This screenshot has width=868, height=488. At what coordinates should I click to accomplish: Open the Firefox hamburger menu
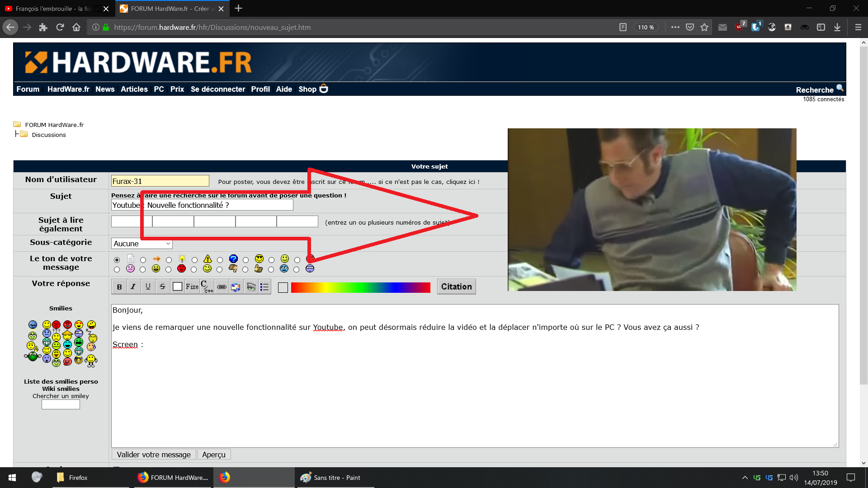click(x=858, y=27)
